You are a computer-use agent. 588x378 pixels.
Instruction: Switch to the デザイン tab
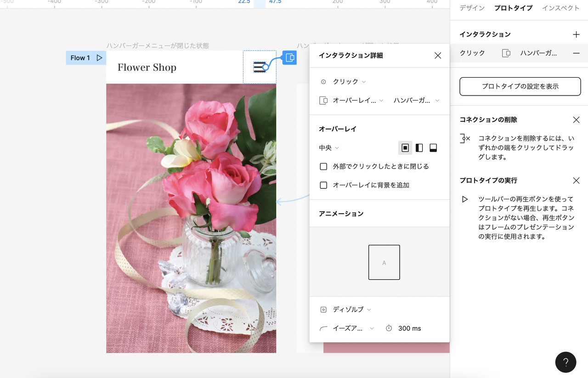(x=472, y=8)
